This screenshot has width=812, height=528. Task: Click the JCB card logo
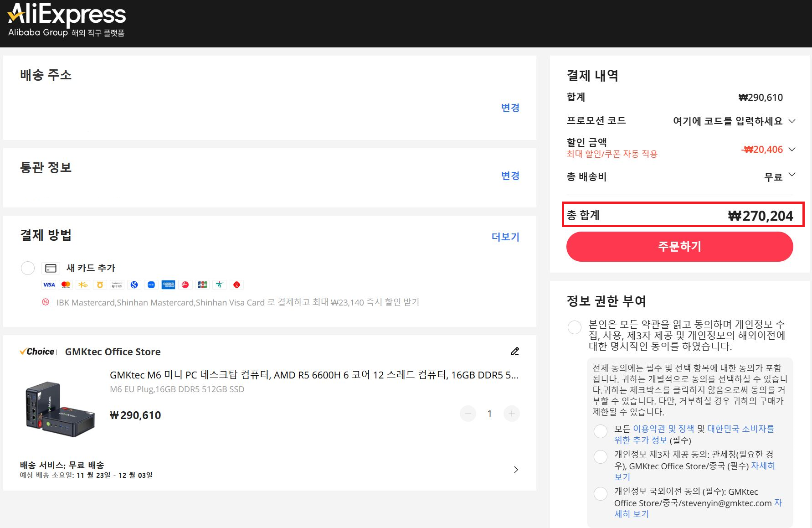click(x=202, y=285)
